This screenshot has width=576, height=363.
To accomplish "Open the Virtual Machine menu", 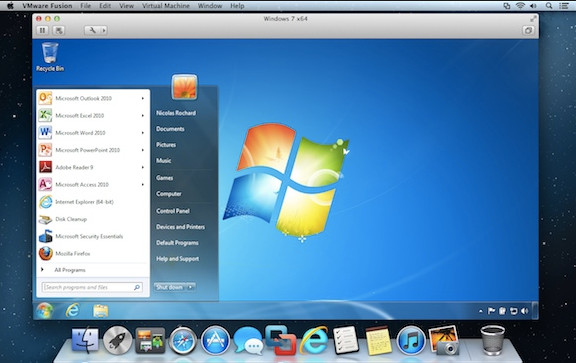I will [x=166, y=6].
